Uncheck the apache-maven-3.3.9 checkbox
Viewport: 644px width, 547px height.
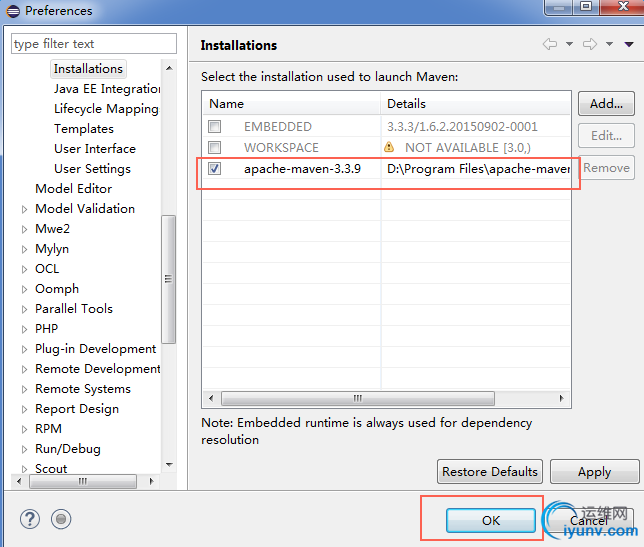(x=214, y=168)
